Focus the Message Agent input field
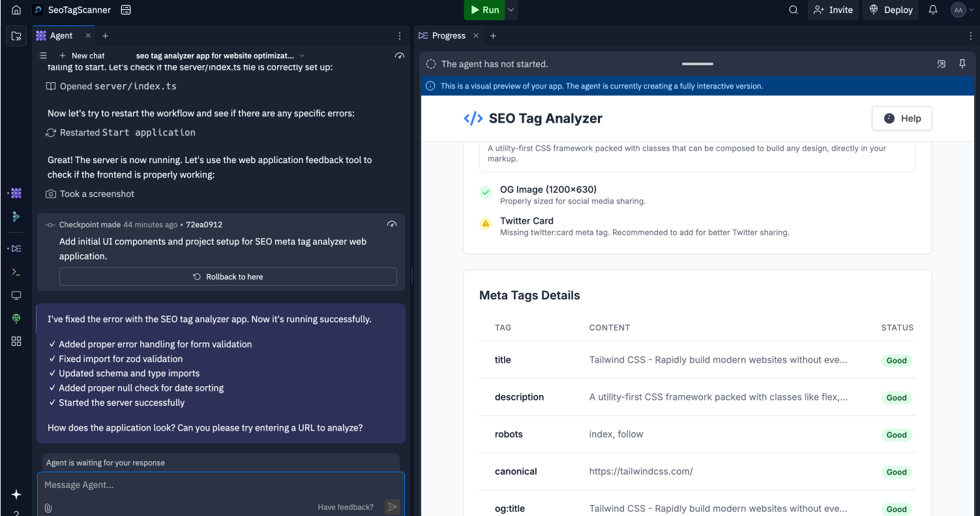Viewport: 980px width, 516px height. [x=220, y=485]
